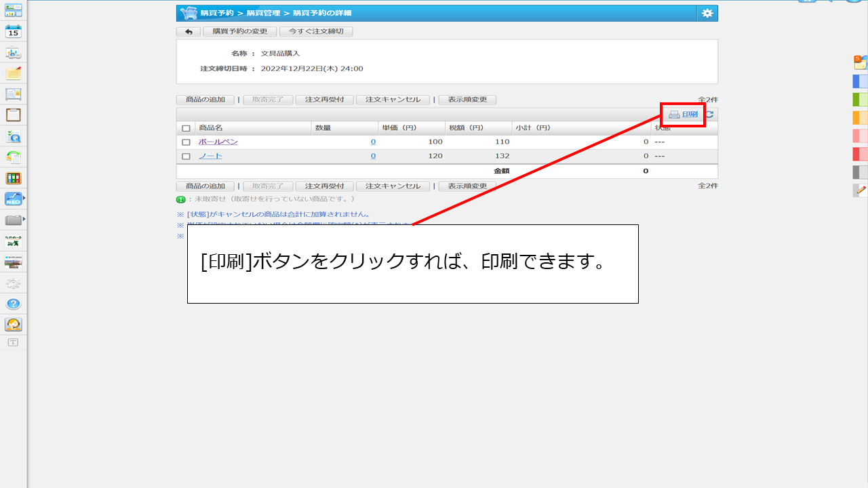Click the pencil edit icon on right edge
The image size is (868, 488).
point(861,190)
